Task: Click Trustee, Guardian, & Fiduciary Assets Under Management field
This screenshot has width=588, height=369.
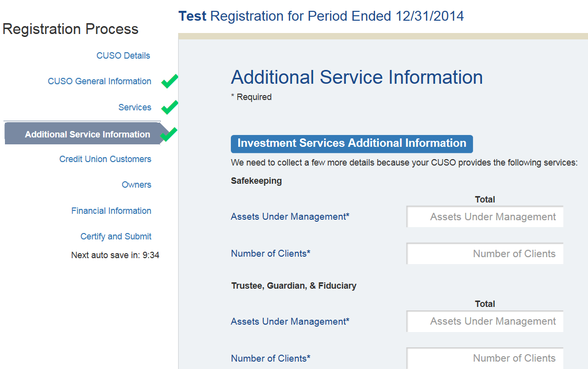Action: tap(485, 321)
